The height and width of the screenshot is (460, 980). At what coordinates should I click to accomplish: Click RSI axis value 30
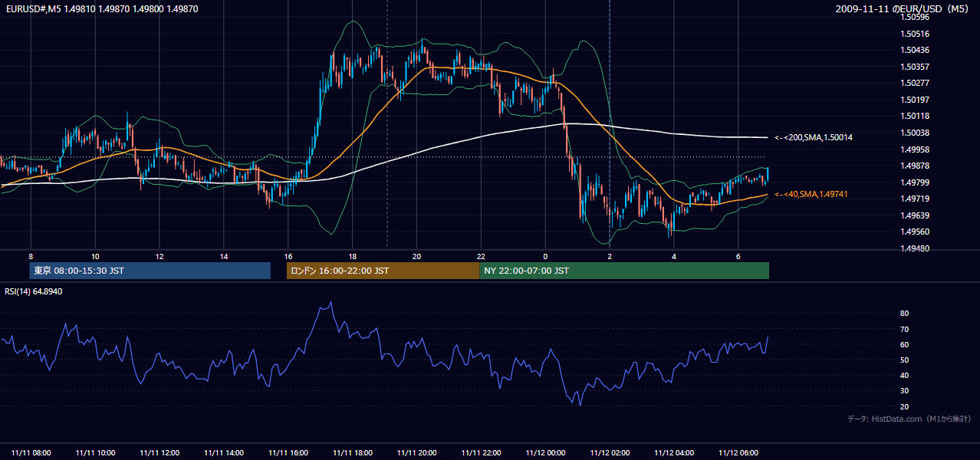(x=905, y=391)
